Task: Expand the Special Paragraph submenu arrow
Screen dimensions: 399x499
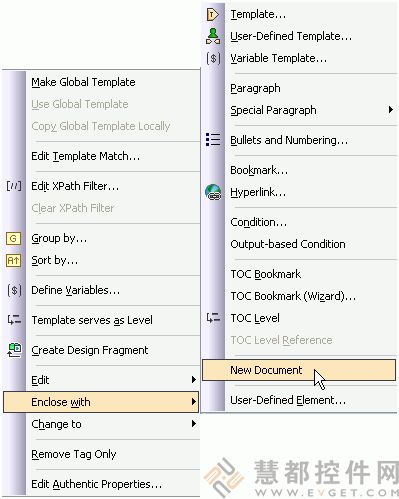Action: 391,110
